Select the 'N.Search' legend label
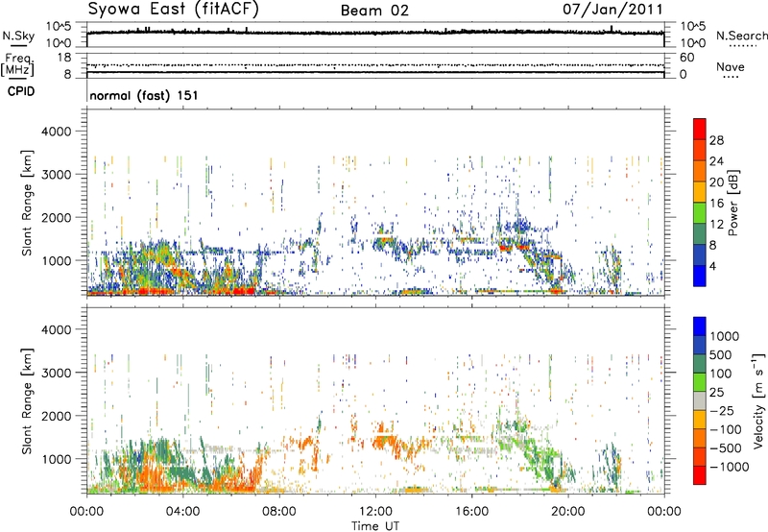Viewport: 768px width, 532px height. pos(742,36)
